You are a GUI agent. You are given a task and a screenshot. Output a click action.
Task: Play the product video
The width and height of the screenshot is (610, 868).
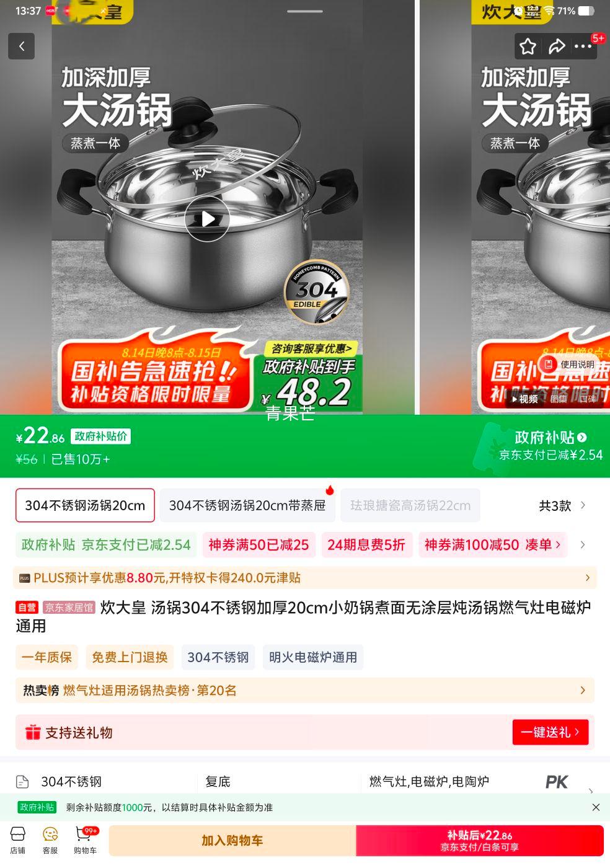208,218
